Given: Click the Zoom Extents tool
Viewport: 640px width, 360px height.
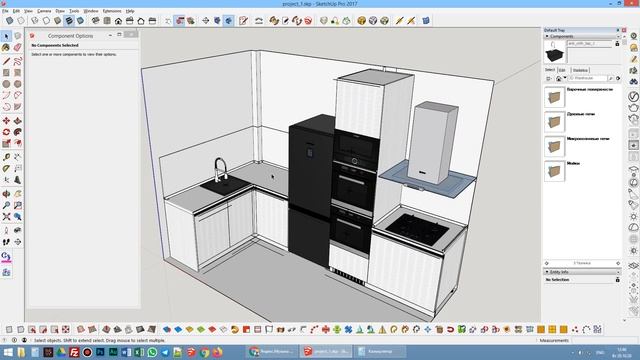Looking at the screenshot, I should pos(6,217).
